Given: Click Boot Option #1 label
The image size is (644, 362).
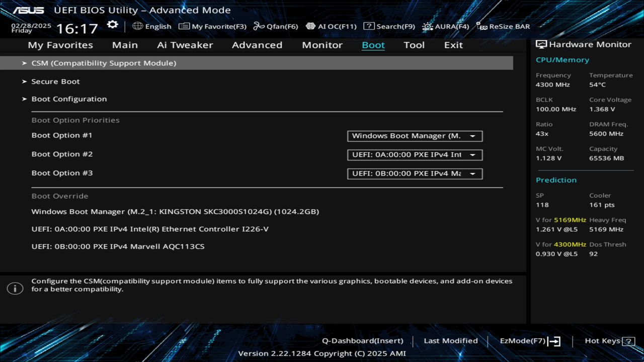Looking at the screenshot, I should pos(62,135).
